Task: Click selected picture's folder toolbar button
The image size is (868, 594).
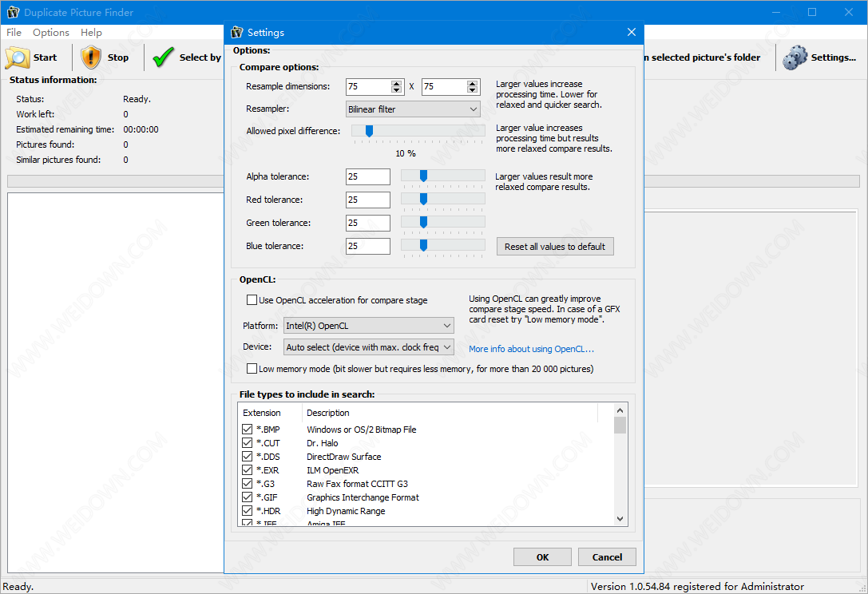Action: click(704, 57)
